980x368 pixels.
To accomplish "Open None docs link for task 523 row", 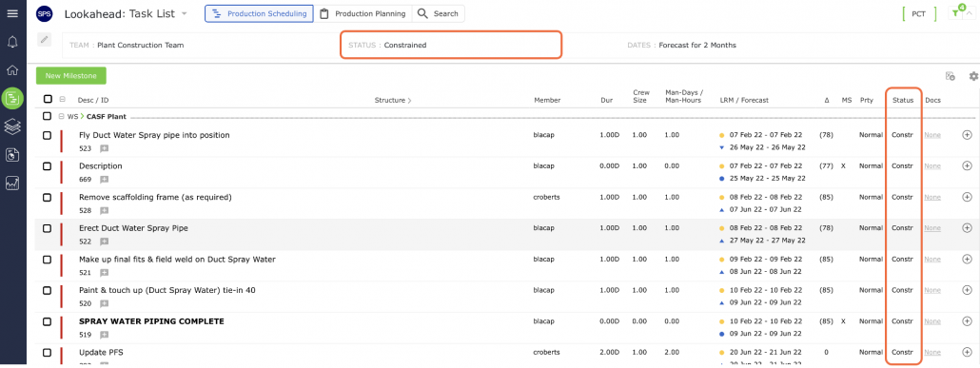I will (931, 135).
